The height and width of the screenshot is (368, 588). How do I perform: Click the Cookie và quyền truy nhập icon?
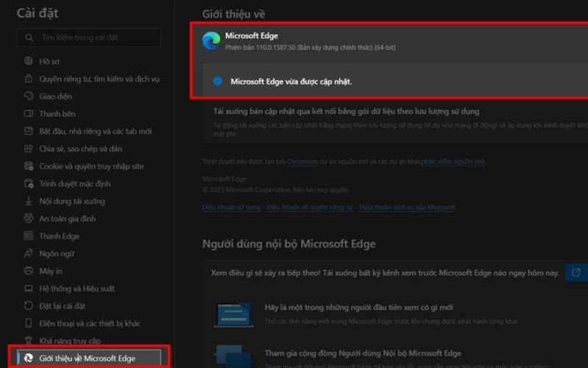(29, 166)
